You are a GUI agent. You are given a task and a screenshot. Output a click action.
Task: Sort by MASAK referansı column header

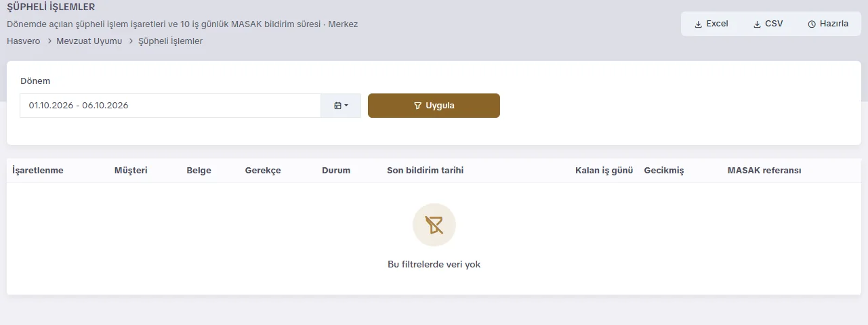coord(764,171)
